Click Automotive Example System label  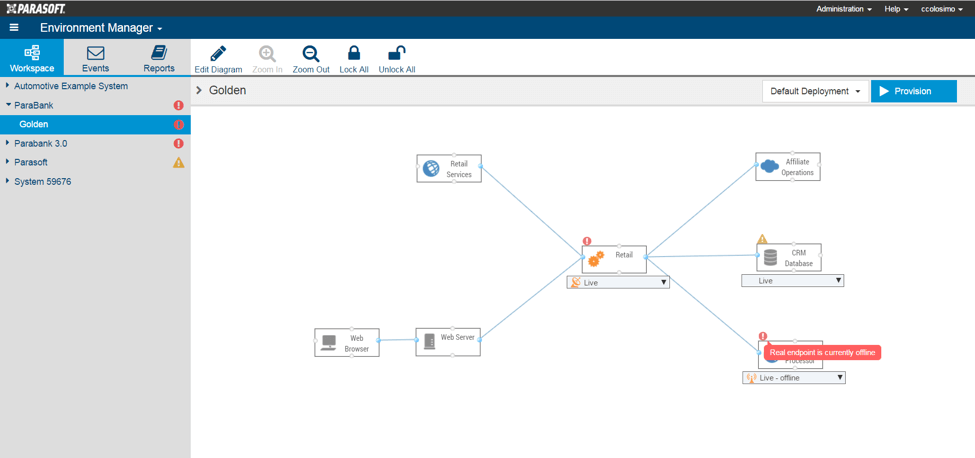71,86
